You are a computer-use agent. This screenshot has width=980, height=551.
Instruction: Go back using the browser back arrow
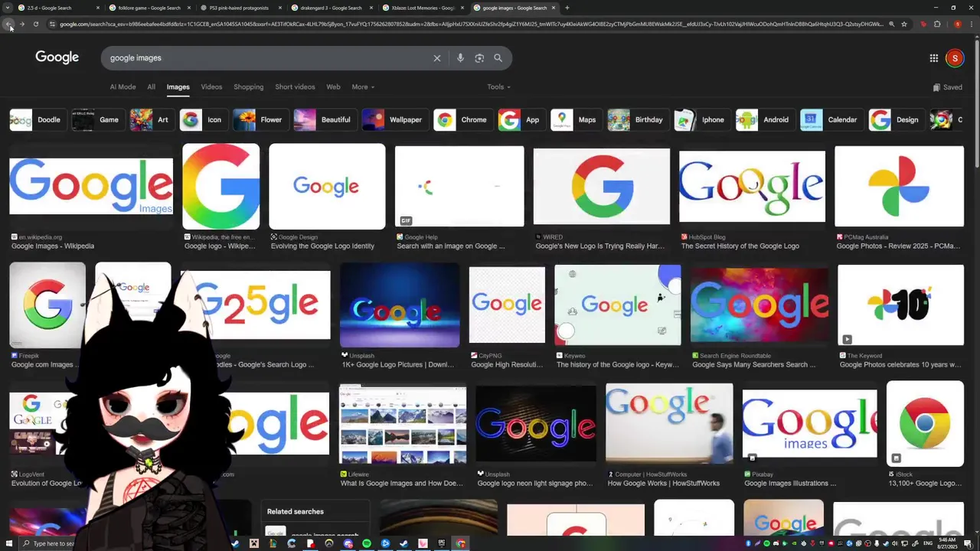click(8, 24)
